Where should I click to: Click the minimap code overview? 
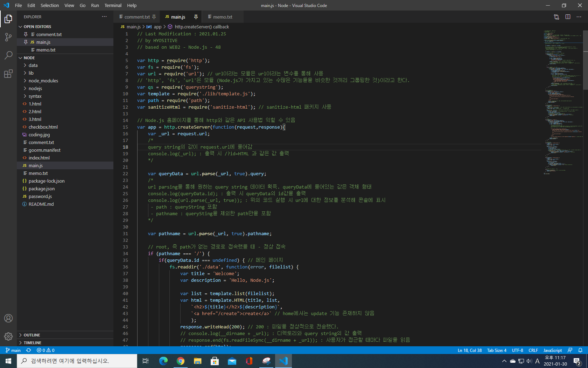(x=563, y=102)
